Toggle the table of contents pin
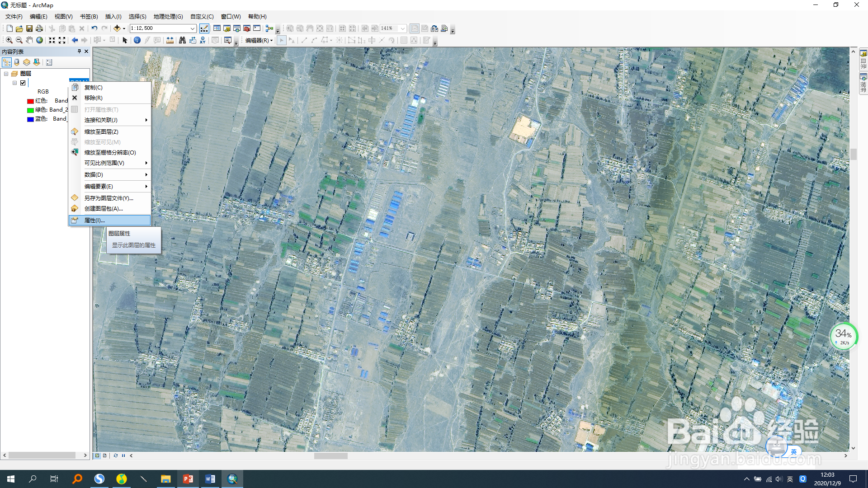The width and height of the screenshot is (868, 488). pos(79,51)
